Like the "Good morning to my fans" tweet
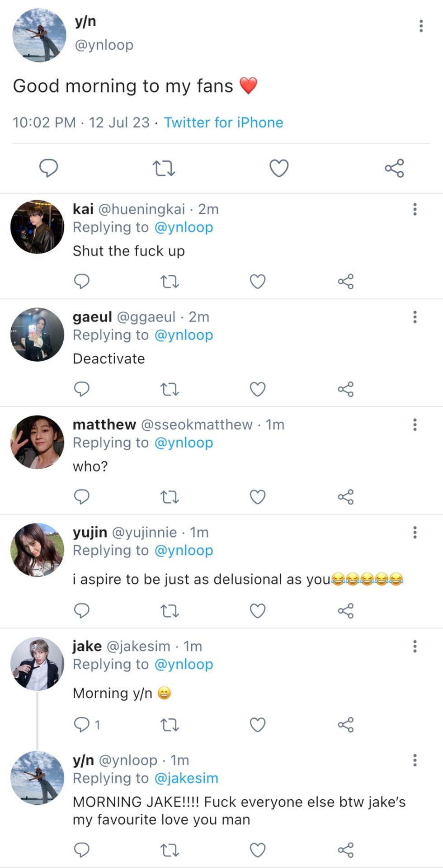443x868 pixels. click(x=279, y=168)
